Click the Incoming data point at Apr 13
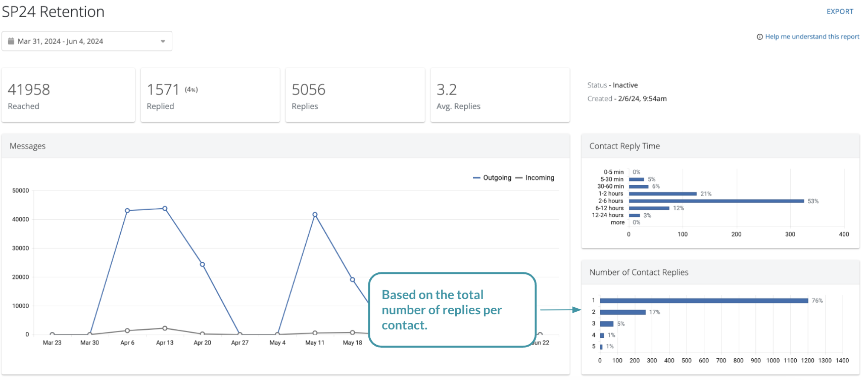 pyautogui.click(x=165, y=328)
